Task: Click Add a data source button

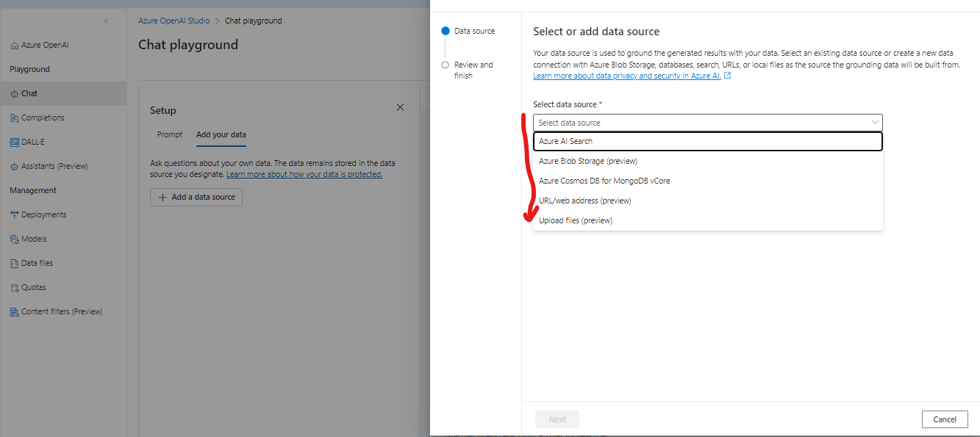Action: pos(196,197)
